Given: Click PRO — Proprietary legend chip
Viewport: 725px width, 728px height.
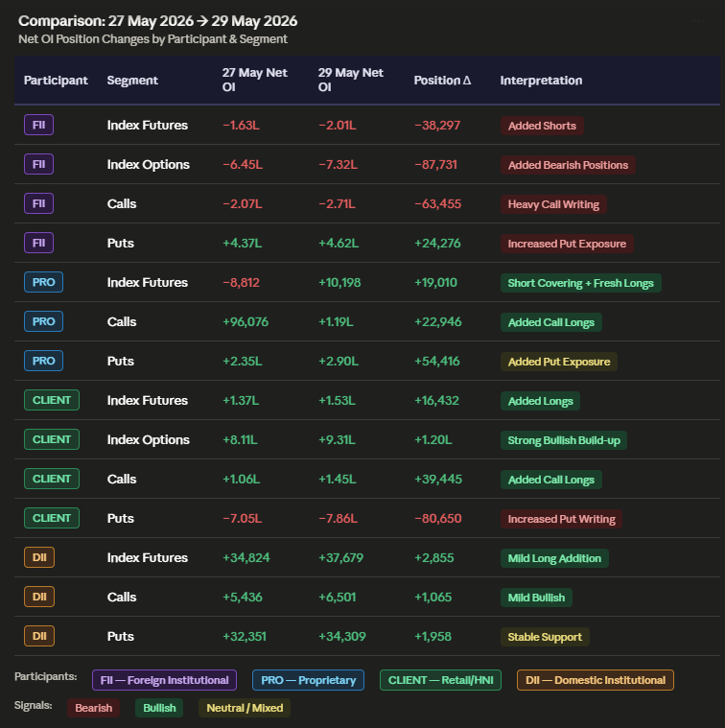Looking at the screenshot, I should (308, 680).
